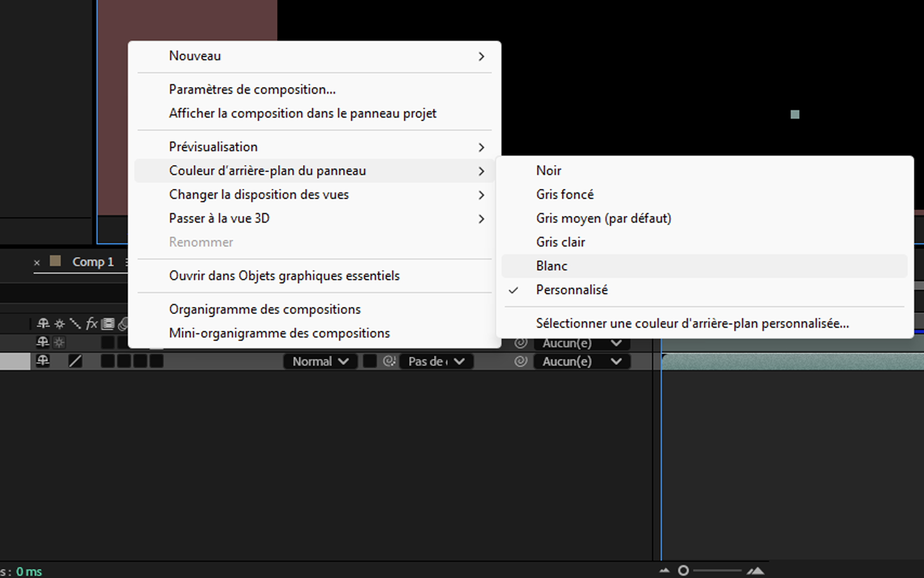Toggle the quality slash switch on Normal layer row

point(75,361)
